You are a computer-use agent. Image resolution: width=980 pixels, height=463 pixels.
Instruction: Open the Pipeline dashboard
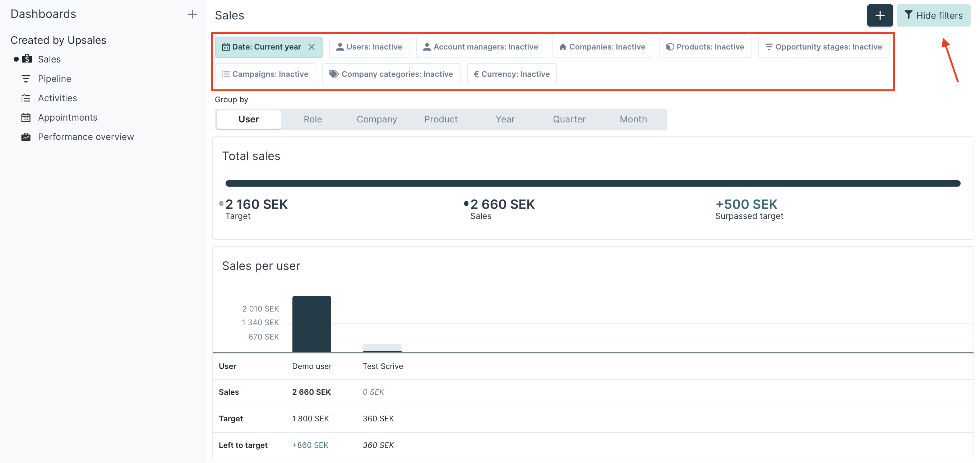pyautogui.click(x=54, y=79)
